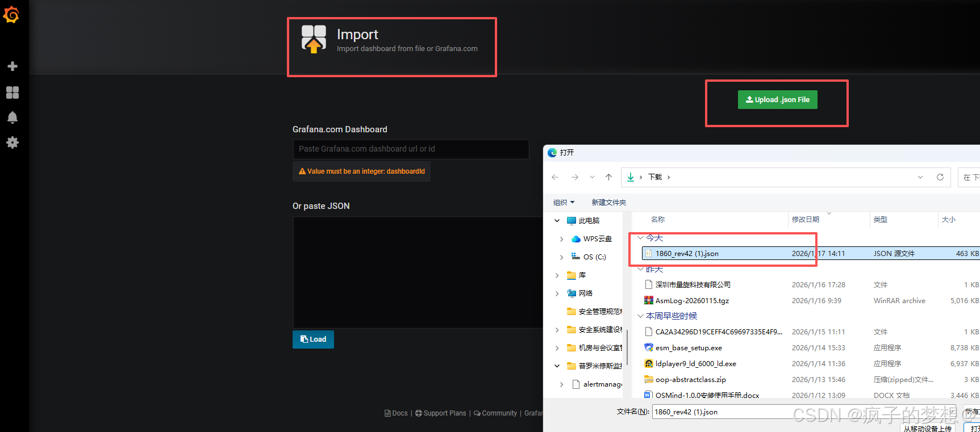This screenshot has width=980, height=432.
Task: Click the 深圳市星旋科技有限公司 file icon
Action: click(x=648, y=284)
